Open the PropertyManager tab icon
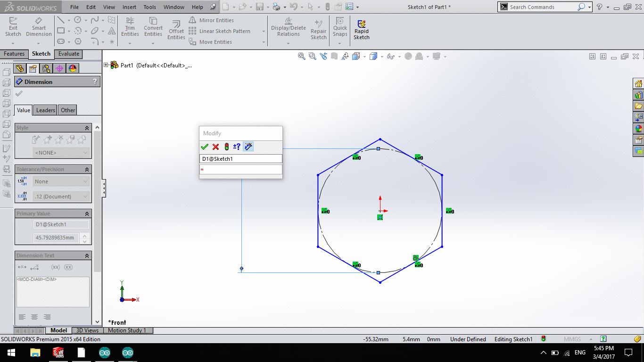Screen dimensions: 644x362 (x=33, y=68)
